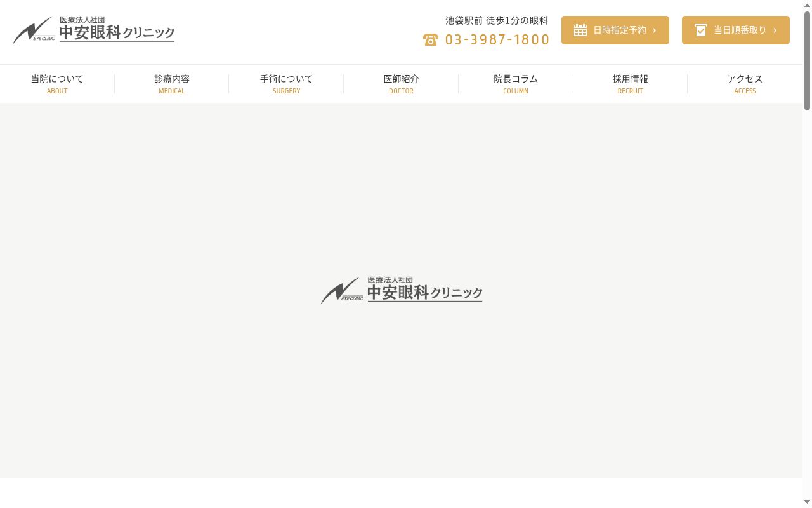Open the 採用情報 RECRUIT menu
Image resolution: width=812 pixels, height=508 pixels.
pyautogui.click(x=631, y=84)
